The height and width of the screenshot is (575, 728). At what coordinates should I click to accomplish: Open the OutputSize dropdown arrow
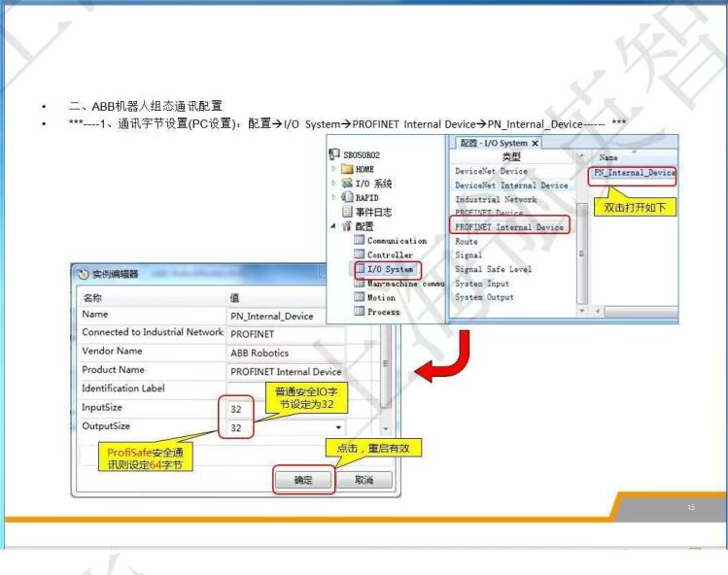click(x=338, y=427)
